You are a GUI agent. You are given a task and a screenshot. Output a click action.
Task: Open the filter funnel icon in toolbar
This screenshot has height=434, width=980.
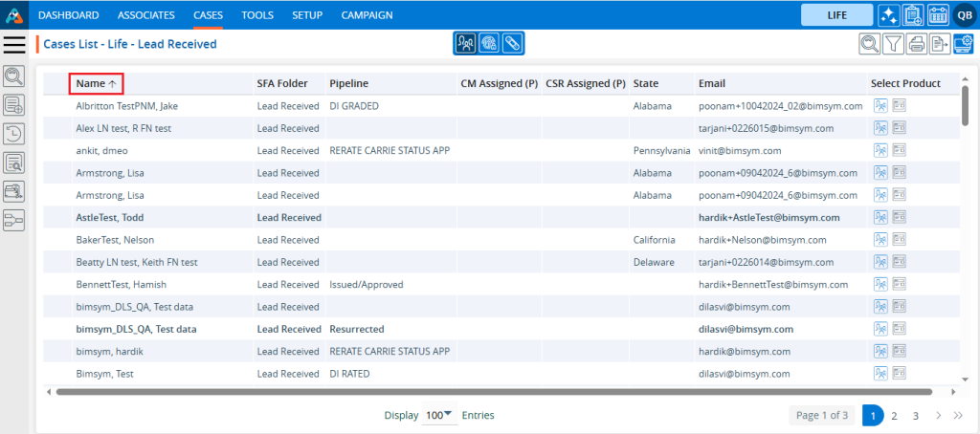(x=893, y=43)
